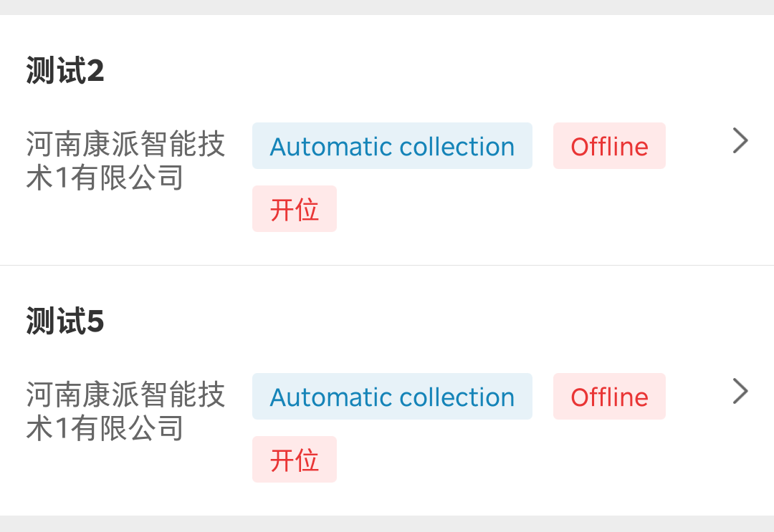Expand details for 测试2 via its chevron

pyautogui.click(x=740, y=140)
